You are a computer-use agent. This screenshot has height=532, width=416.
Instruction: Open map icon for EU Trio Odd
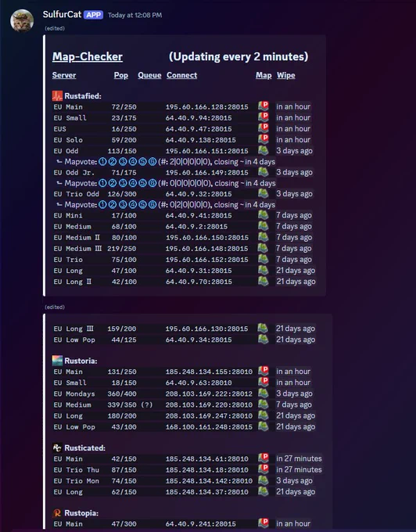263,194
